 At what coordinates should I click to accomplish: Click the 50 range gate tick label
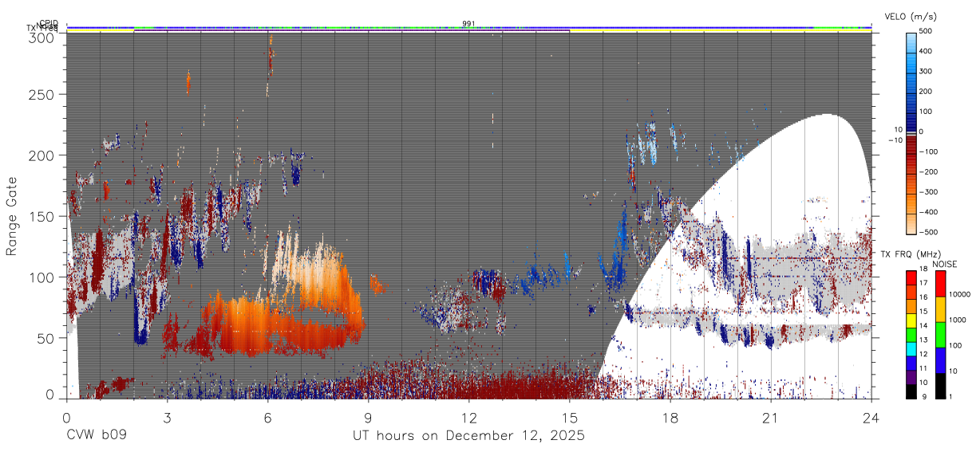[x=46, y=338]
